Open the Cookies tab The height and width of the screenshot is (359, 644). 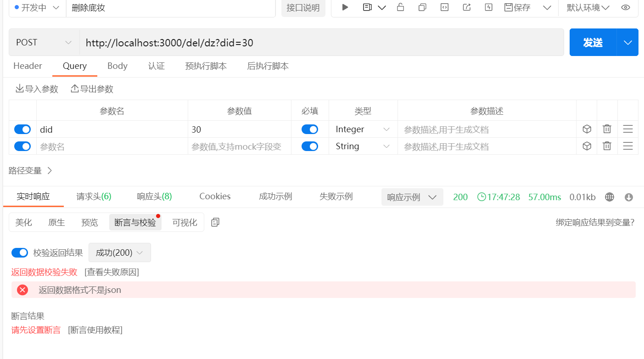tap(215, 196)
